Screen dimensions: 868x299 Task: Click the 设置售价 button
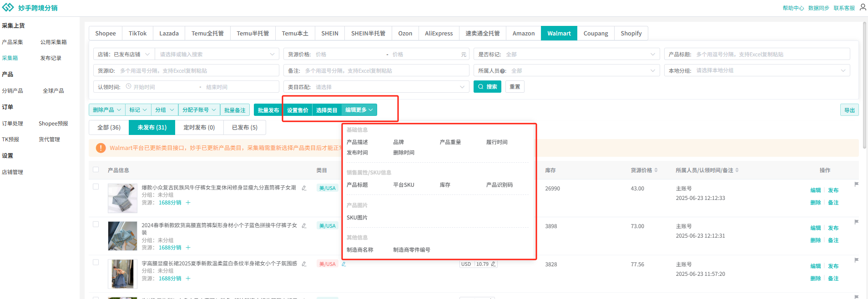(298, 110)
